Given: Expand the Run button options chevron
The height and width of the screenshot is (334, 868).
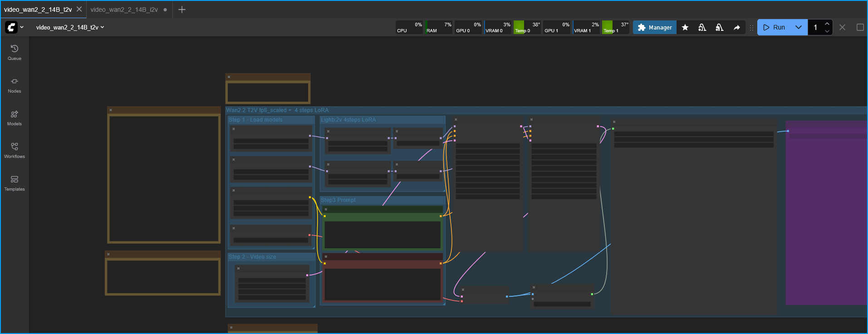Looking at the screenshot, I should (x=799, y=27).
